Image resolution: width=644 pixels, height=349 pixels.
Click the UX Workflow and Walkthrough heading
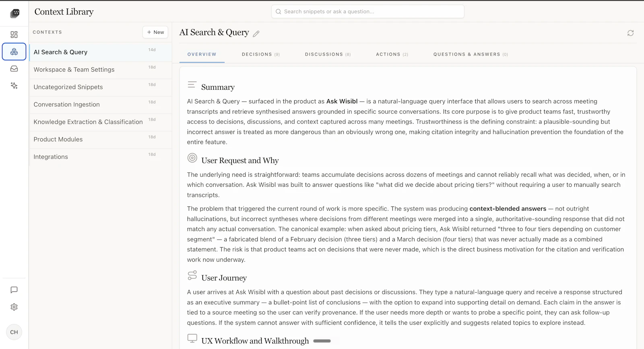click(255, 341)
